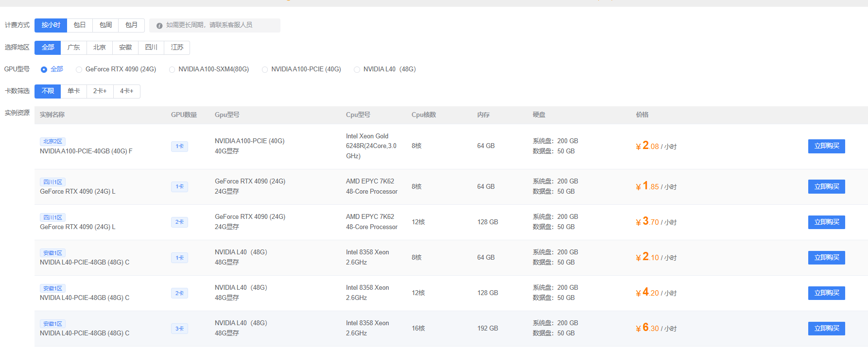Filter by 单卡 card count
The image size is (868, 348).
(74, 91)
